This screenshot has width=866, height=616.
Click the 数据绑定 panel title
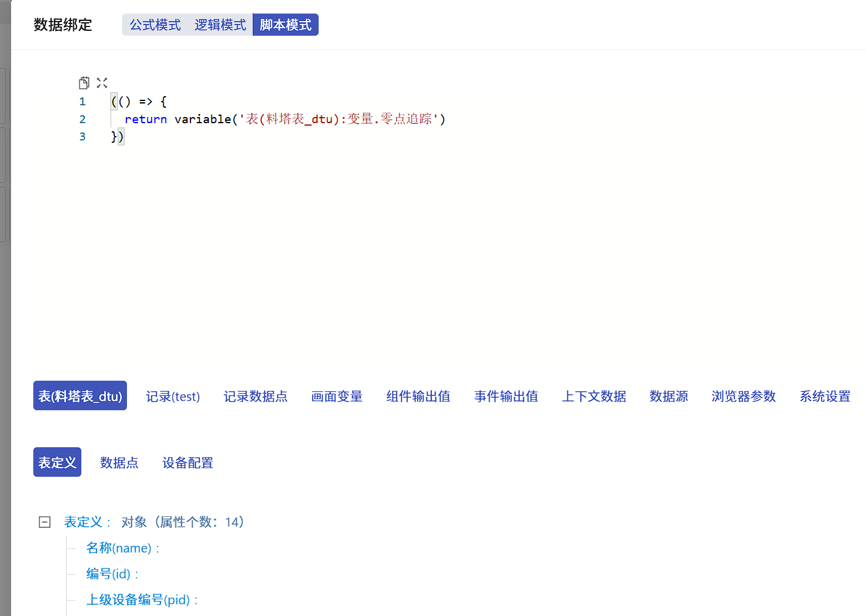(63, 25)
